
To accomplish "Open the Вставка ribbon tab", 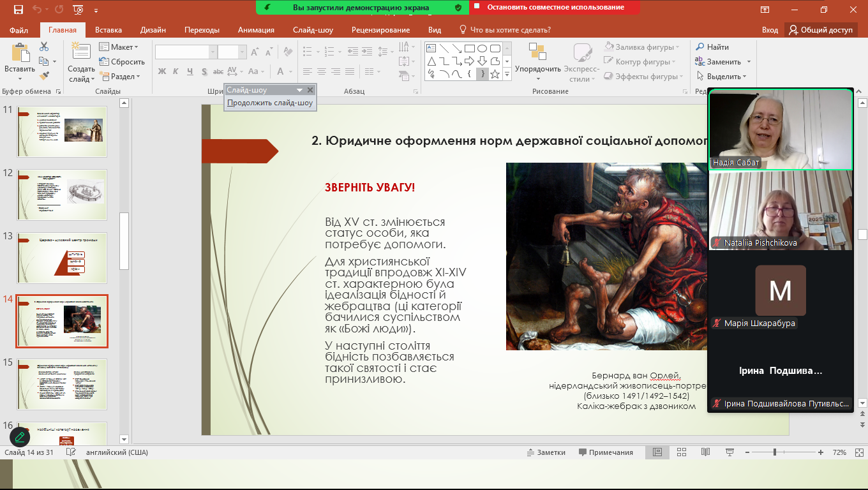I will click(108, 30).
